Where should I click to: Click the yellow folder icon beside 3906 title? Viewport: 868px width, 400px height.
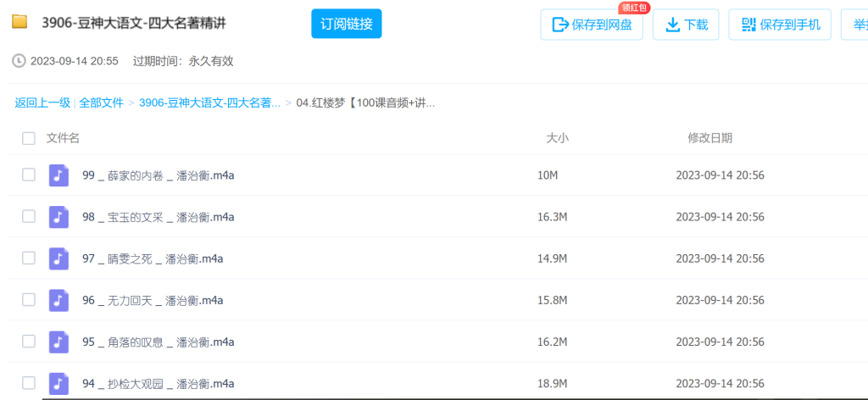point(19,22)
